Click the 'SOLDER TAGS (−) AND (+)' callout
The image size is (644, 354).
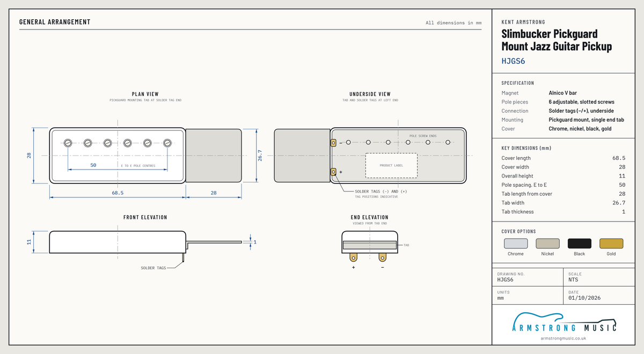point(381,191)
